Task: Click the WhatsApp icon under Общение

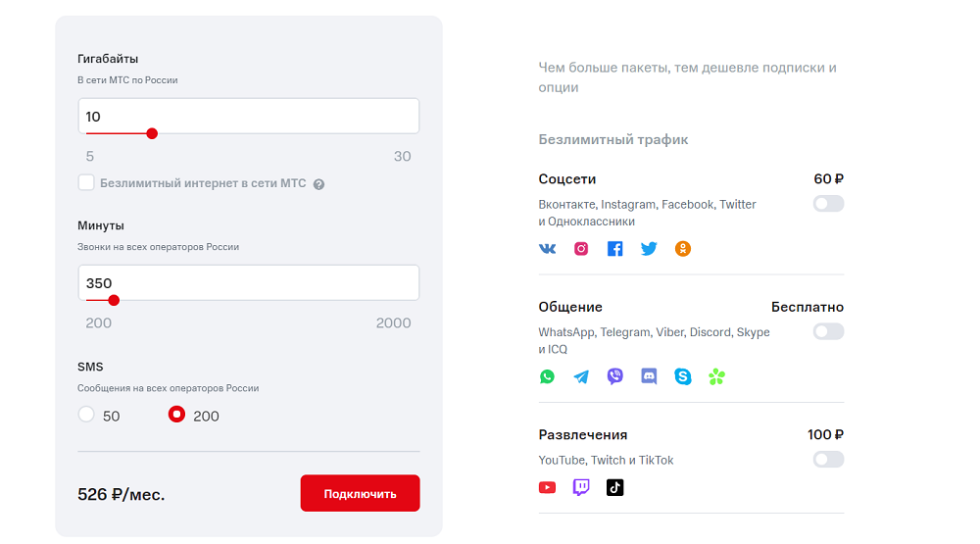Action: click(x=547, y=376)
